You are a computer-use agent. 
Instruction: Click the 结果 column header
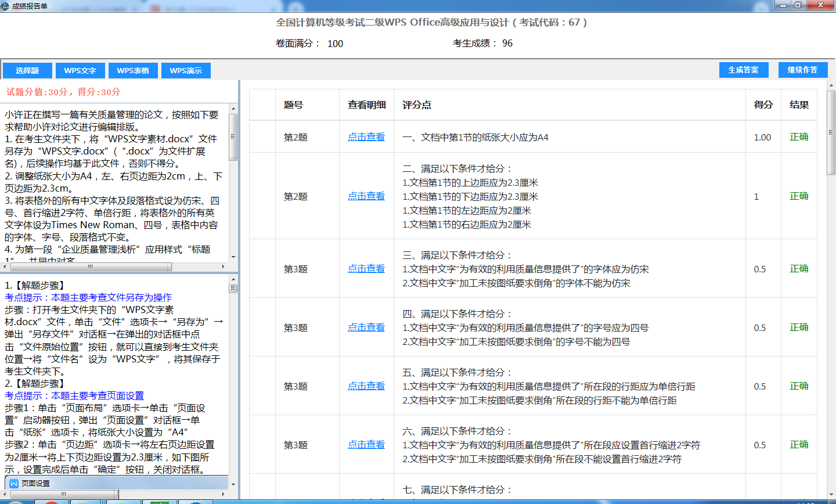coord(799,105)
